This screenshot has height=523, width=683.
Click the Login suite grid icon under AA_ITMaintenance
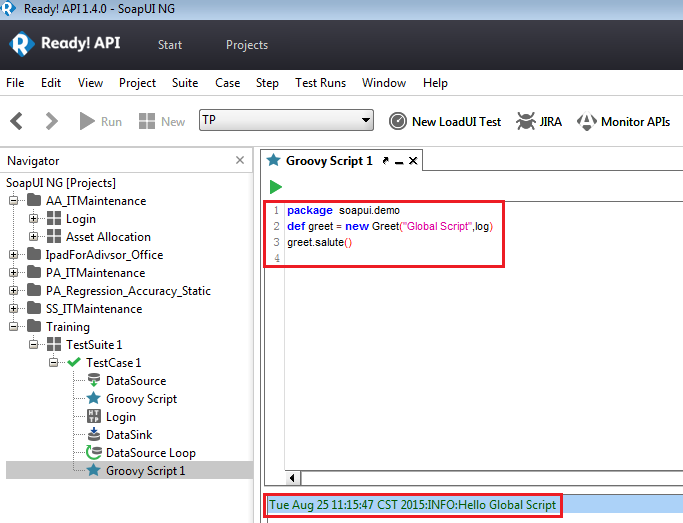pyautogui.click(x=54, y=218)
